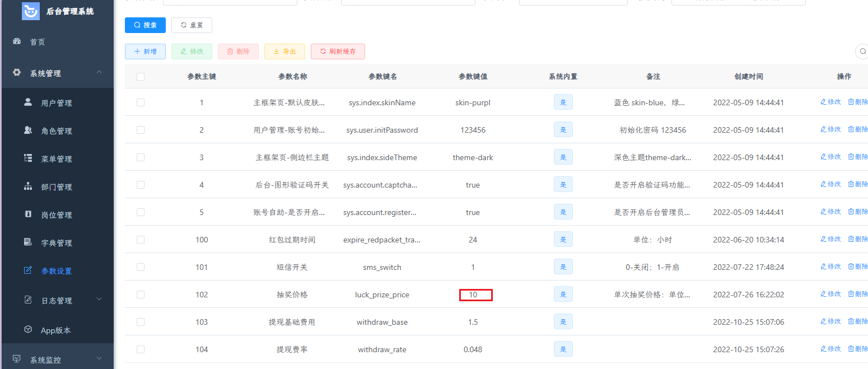The height and width of the screenshot is (369, 868).
Task: Click 修改 link for sms_switch row
Action: (830, 267)
